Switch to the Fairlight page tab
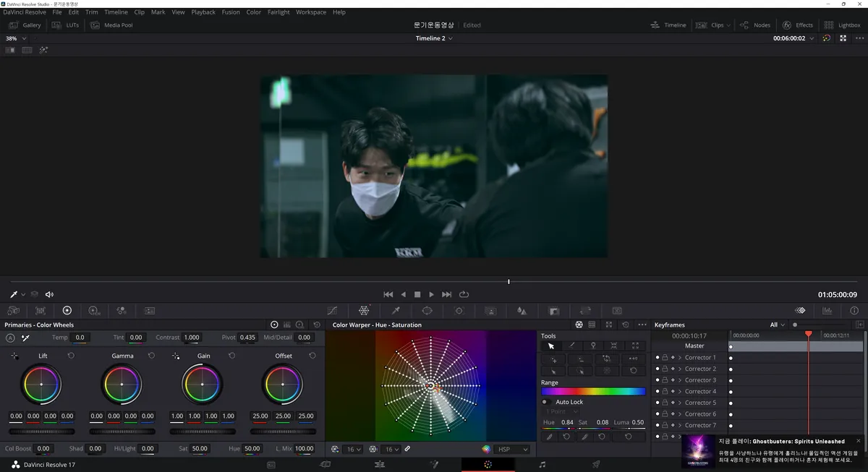This screenshot has height=472, width=868. (x=542, y=465)
